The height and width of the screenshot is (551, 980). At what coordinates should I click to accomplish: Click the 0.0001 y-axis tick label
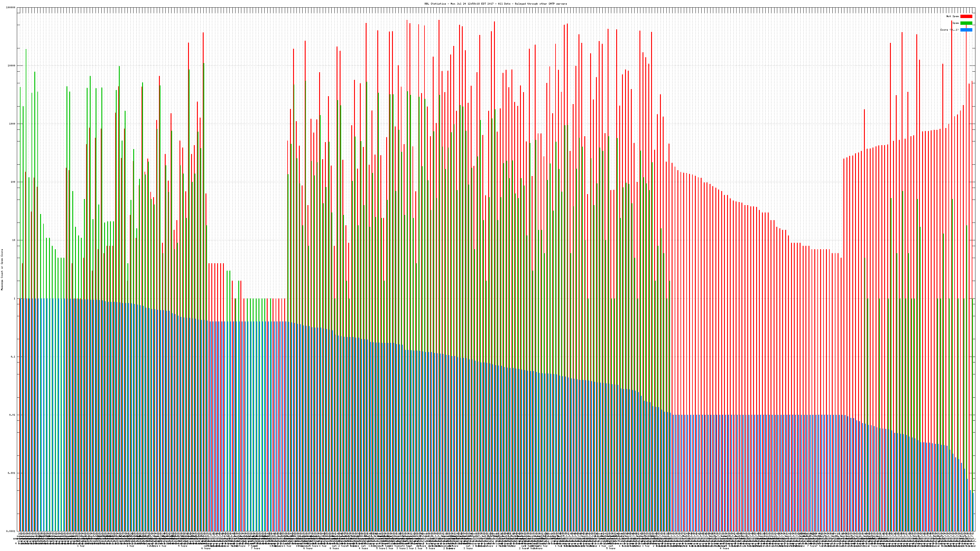pyautogui.click(x=11, y=531)
